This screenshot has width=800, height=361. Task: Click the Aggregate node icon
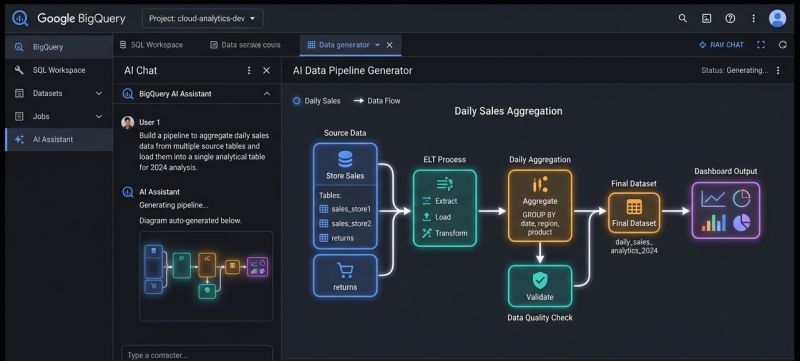point(540,185)
